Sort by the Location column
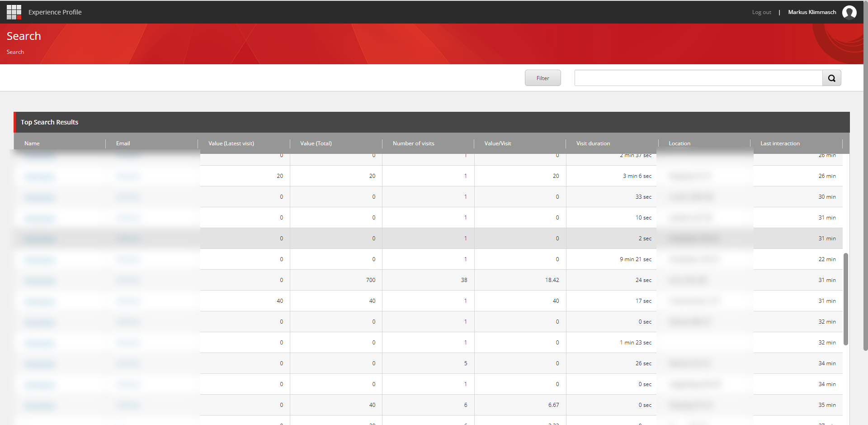The width and height of the screenshot is (868, 425). pyautogui.click(x=679, y=143)
